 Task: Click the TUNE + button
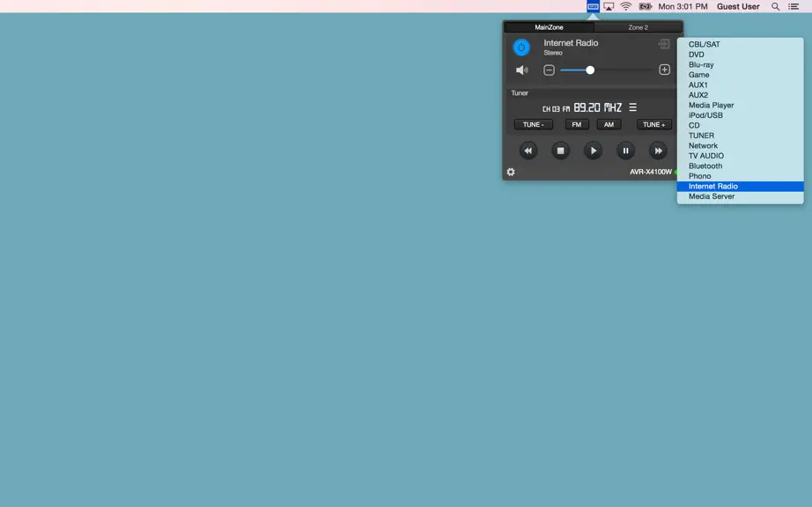(x=654, y=125)
